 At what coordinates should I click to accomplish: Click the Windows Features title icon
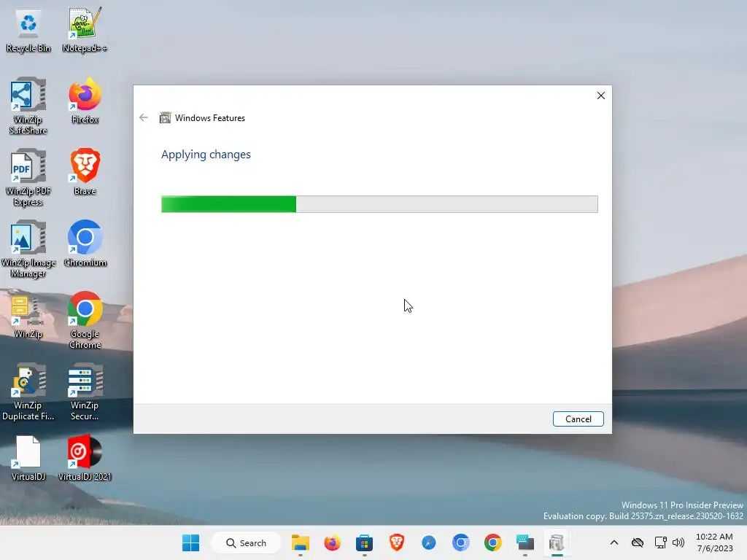pos(165,117)
